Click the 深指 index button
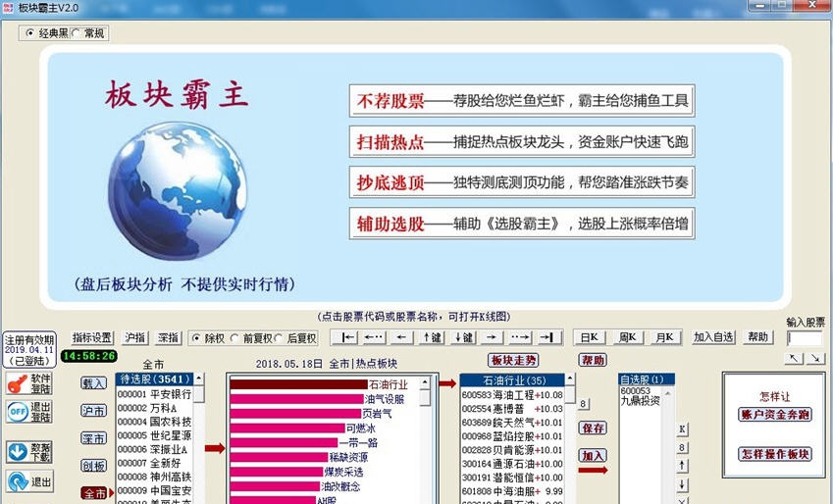 [169, 337]
